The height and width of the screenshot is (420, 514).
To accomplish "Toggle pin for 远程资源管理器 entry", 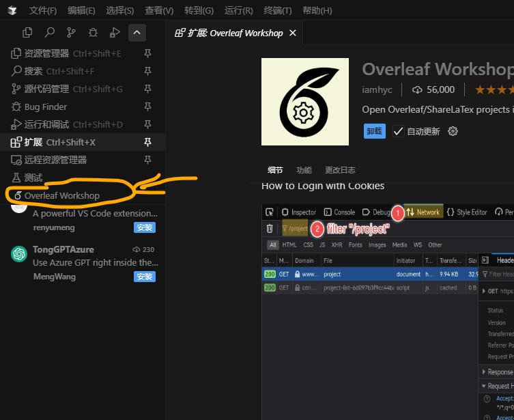I will [148, 160].
